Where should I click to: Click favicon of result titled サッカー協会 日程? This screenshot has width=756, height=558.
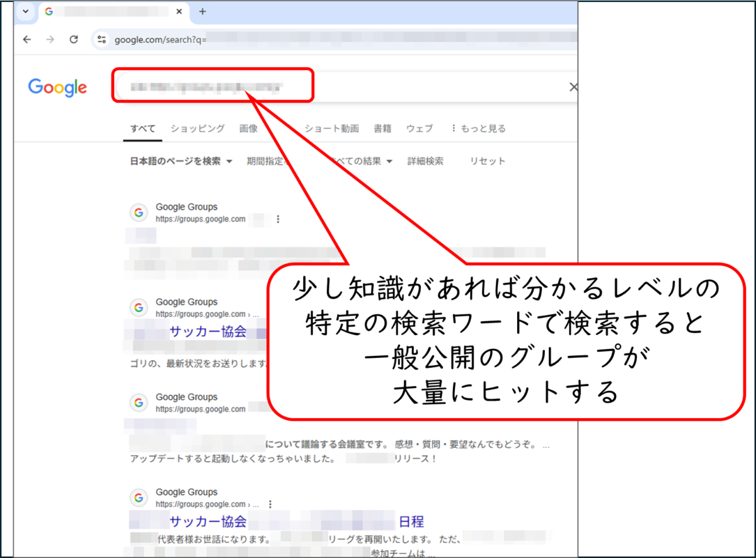tap(139, 498)
